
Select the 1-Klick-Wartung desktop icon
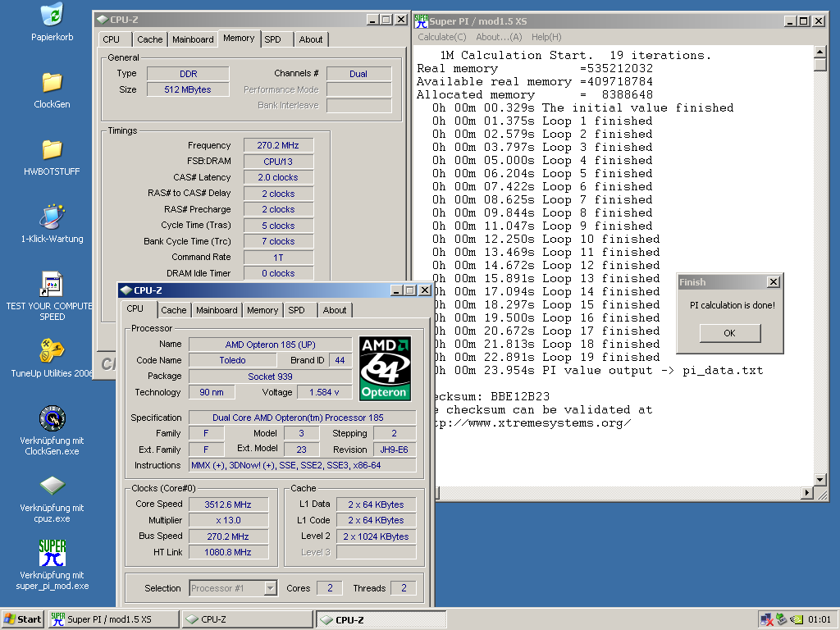coord(52,217)
